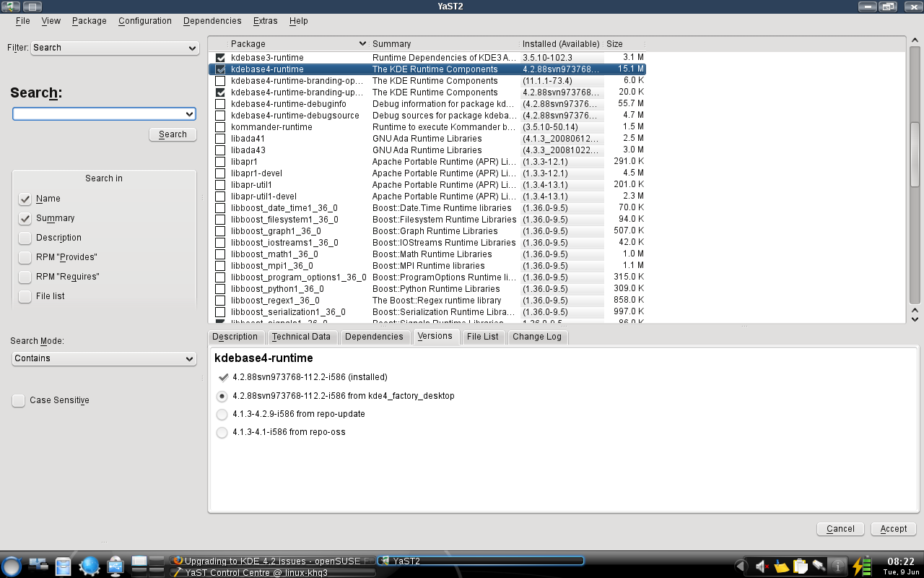Enable the File list checkbox
Screen dimensions: 924x578
coord(25,296)
